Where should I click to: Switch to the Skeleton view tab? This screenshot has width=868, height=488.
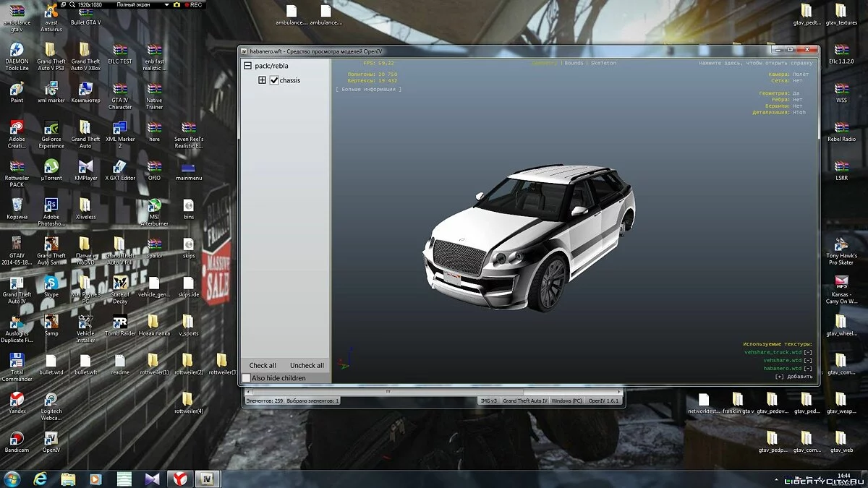click(603, 63)
